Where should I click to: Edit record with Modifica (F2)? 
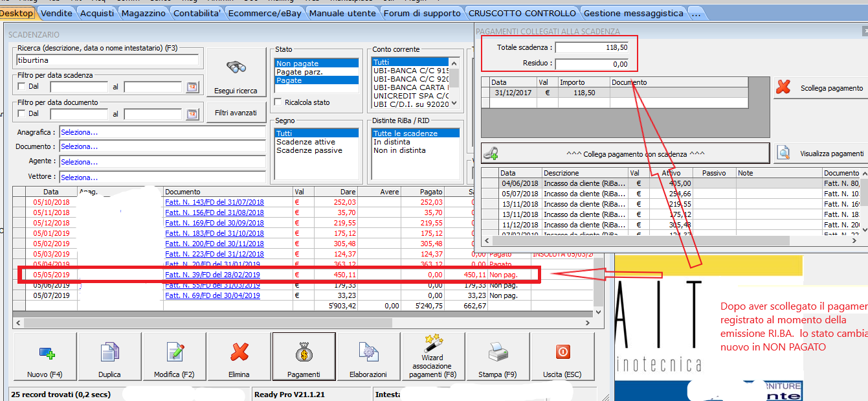coord(174,356)
